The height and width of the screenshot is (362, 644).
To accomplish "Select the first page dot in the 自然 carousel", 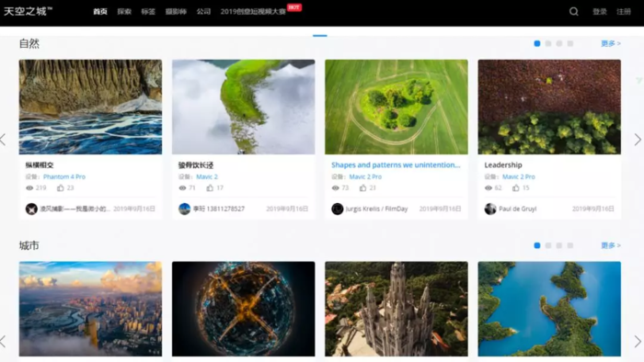I will tap(536, 43).
